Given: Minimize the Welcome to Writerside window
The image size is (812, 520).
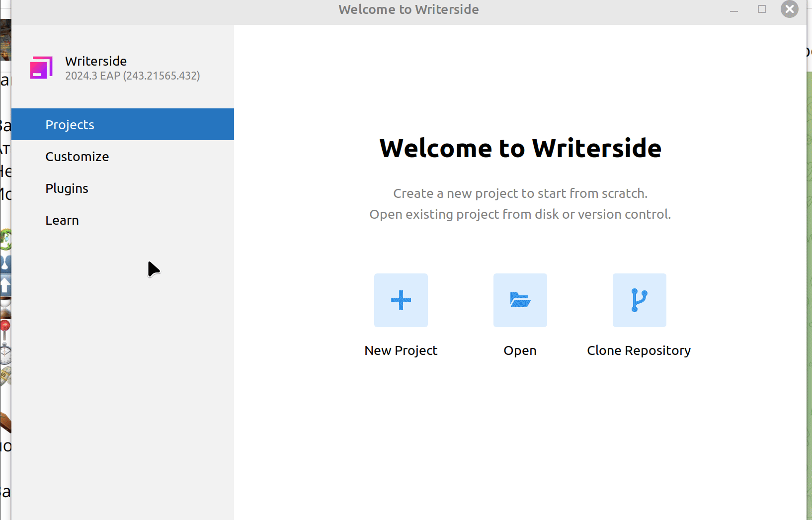Looking at the screenshot, I should coord(733,10).
